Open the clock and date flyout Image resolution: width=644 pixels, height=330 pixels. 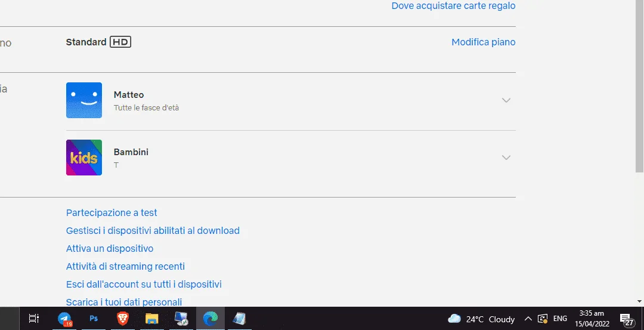(x=592, y=319)
